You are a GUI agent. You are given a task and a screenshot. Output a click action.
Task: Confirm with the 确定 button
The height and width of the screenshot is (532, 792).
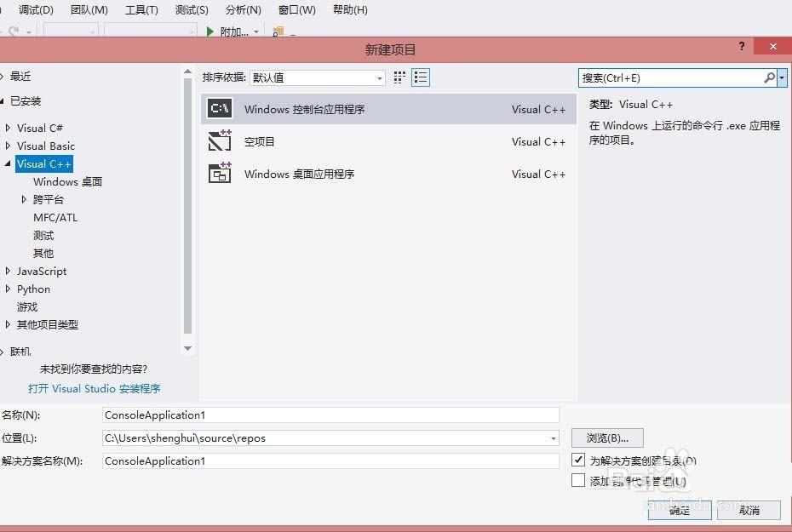click(679, 510)
